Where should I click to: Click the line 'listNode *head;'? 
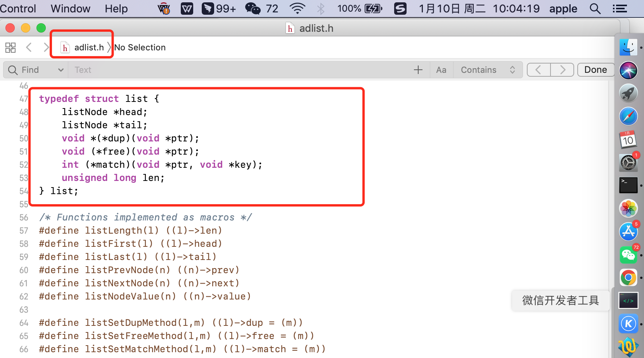coord(104,112)
